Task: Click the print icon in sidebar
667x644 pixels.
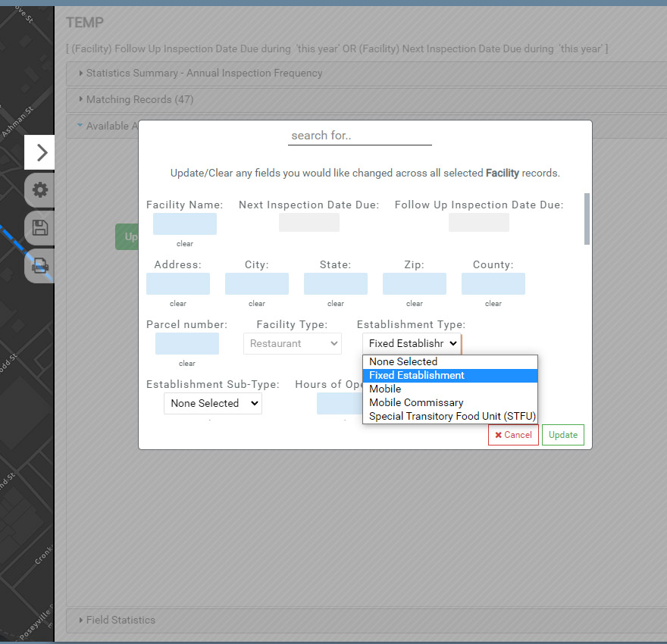Action: (40, 265)
